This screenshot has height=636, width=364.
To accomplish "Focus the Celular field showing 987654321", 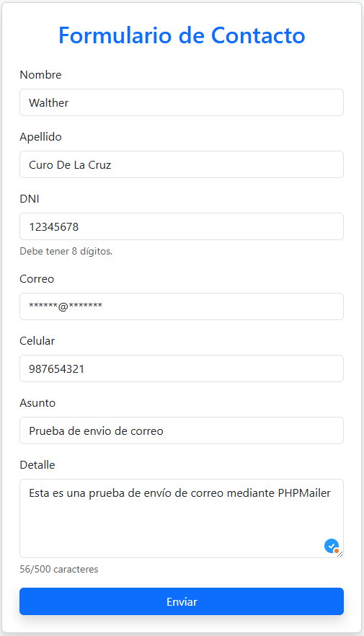I will [x=182, y=368].
